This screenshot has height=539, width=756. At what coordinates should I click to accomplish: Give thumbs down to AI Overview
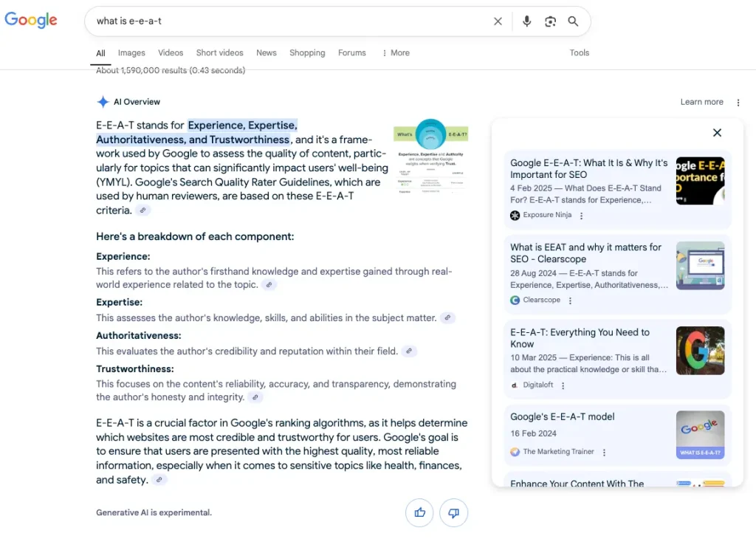[453, 512]
